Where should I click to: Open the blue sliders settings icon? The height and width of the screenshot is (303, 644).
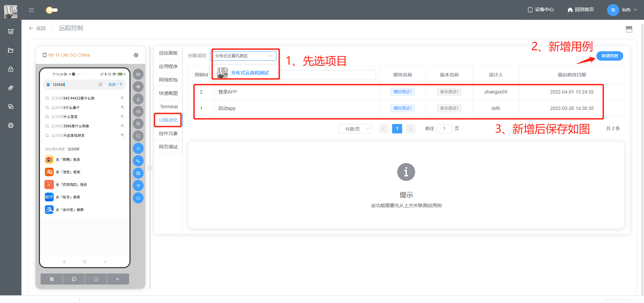(138, 148)
